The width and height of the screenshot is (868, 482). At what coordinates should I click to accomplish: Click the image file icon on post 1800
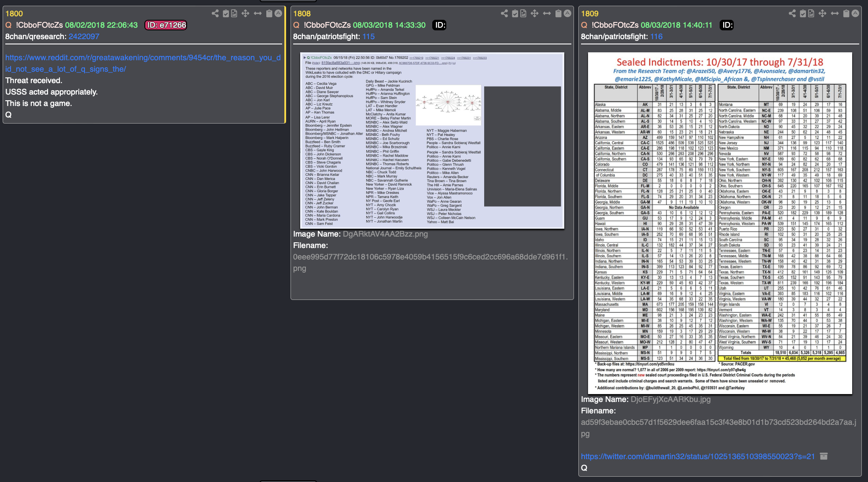(234, 13)
